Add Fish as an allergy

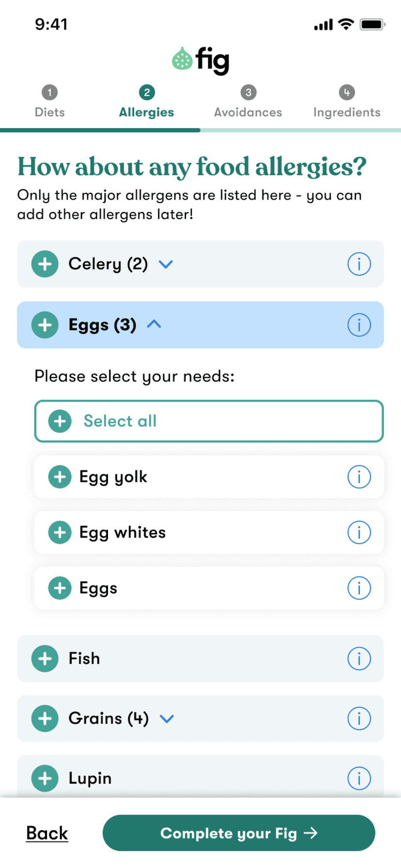pos(45,658)
